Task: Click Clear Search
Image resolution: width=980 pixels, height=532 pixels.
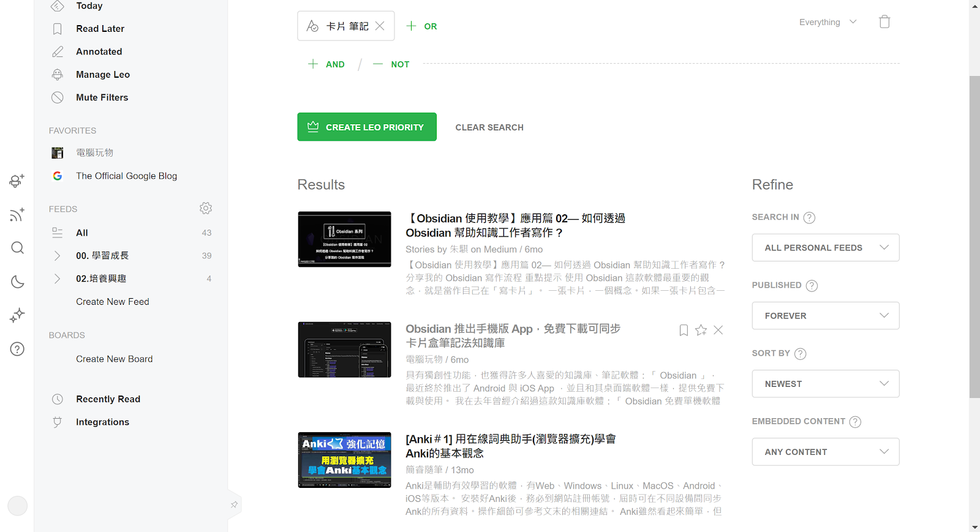Action: pos(489,127)
